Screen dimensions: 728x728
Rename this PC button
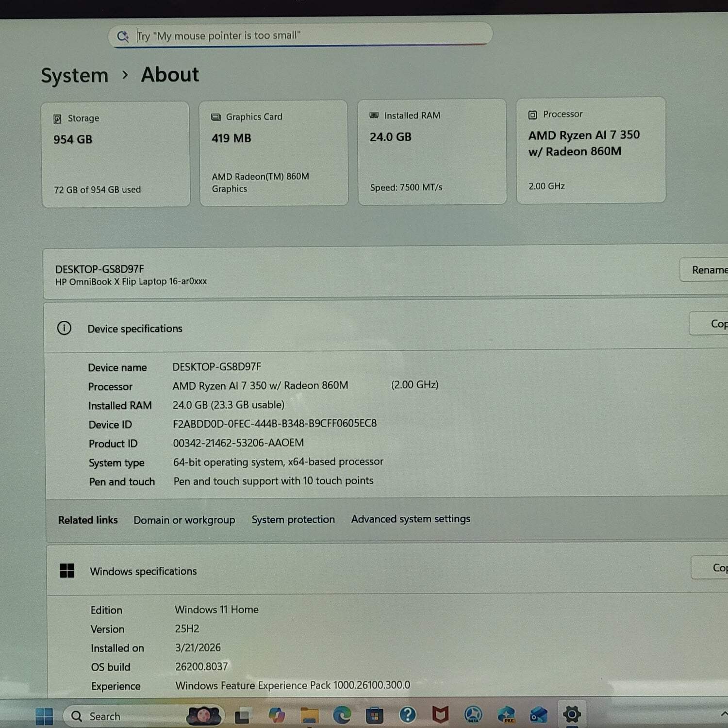(x=704, y=270)
